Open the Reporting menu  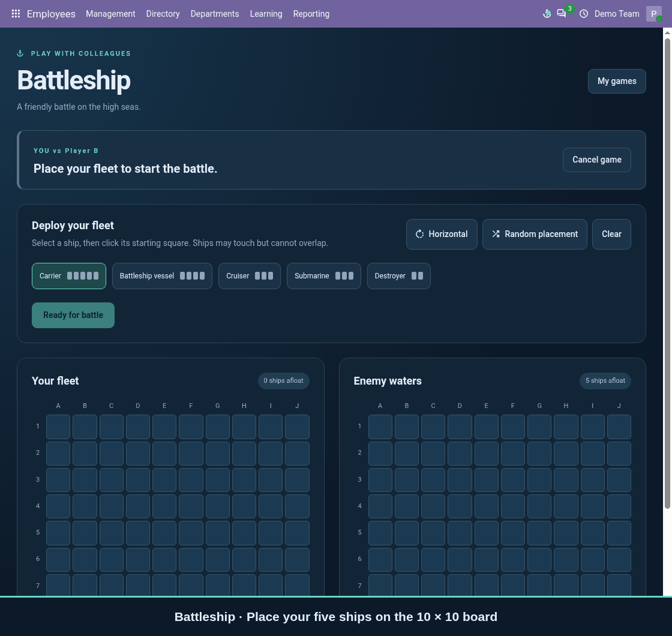pyautogui.click(x=311, y=14)
